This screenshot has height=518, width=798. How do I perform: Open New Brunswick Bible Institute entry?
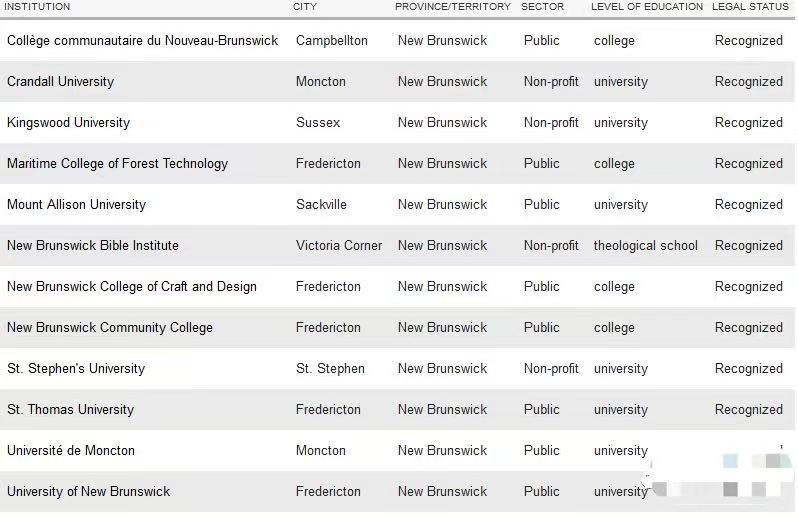coord(93,245)
